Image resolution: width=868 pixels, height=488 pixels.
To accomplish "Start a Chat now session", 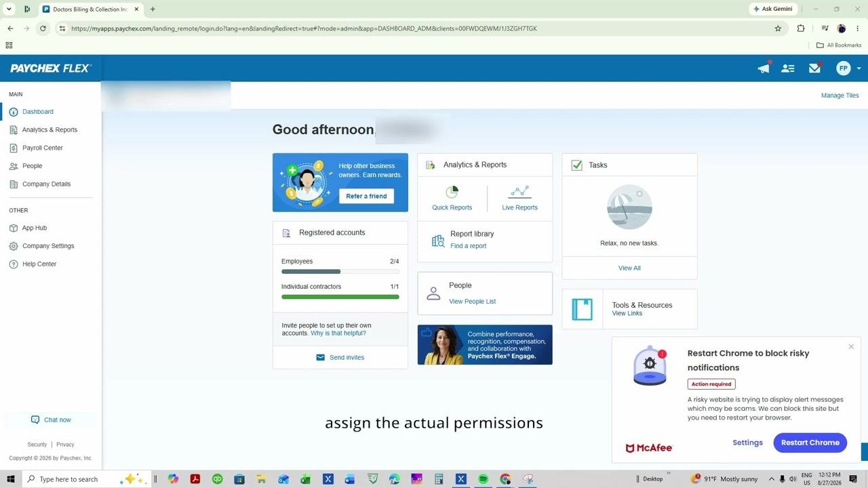I will pyautogui.click(x=51, y=420).
